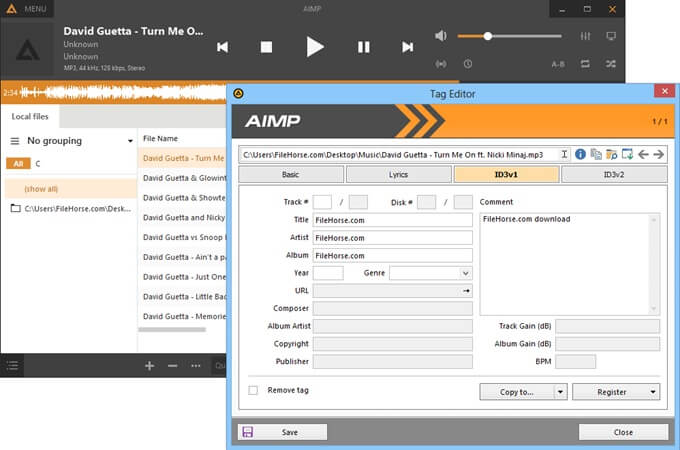Pause the current track

[363, 47]
